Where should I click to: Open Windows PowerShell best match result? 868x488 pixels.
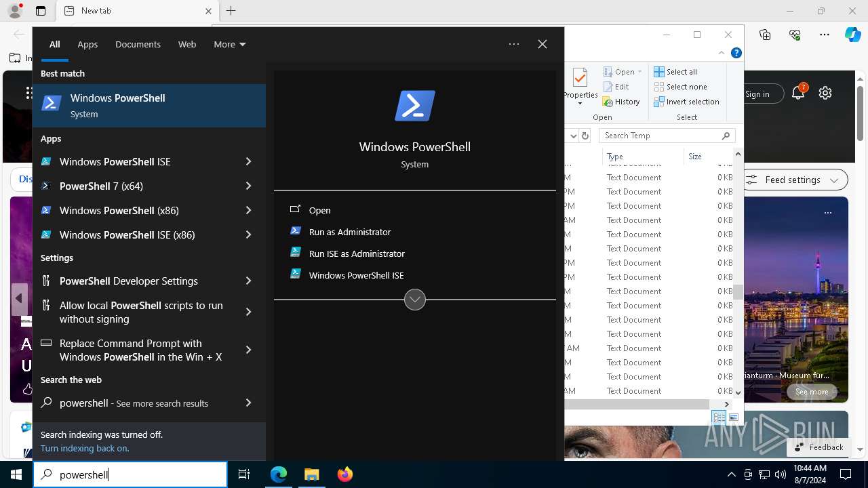(149, 106)
